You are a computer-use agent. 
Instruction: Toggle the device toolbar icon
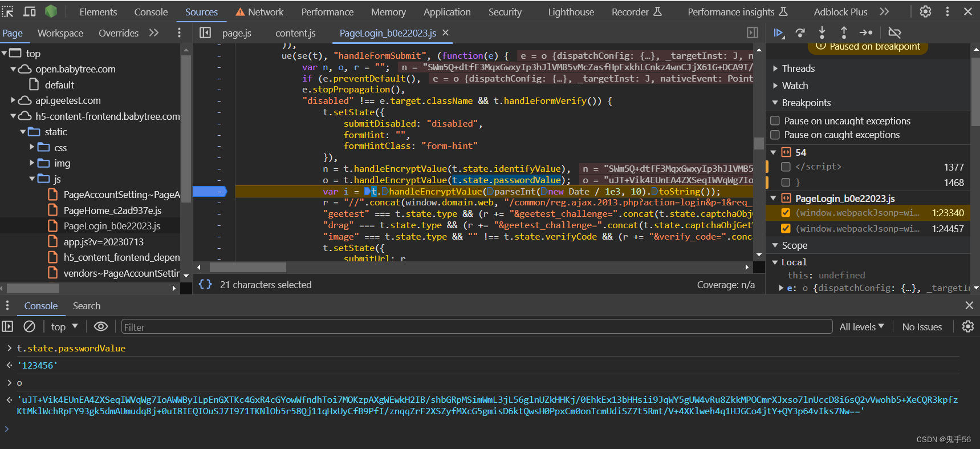[30, 11]
